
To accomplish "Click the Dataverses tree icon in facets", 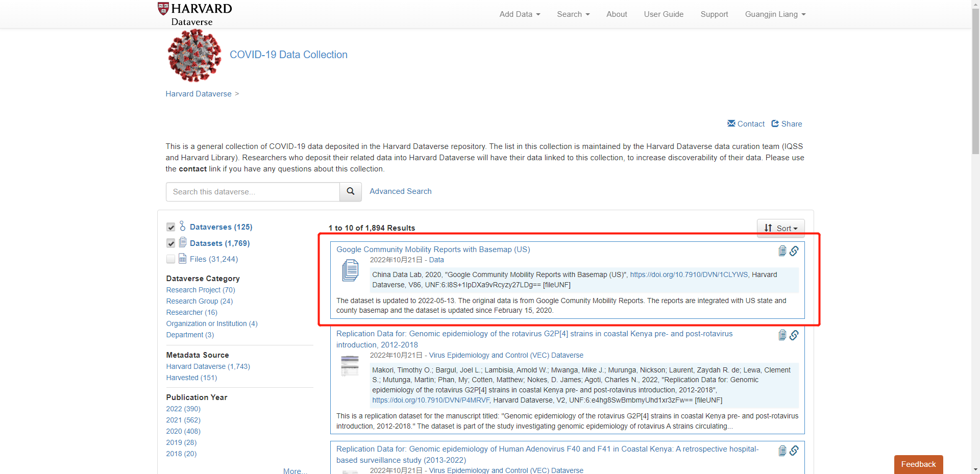I will tap(182, 226).
